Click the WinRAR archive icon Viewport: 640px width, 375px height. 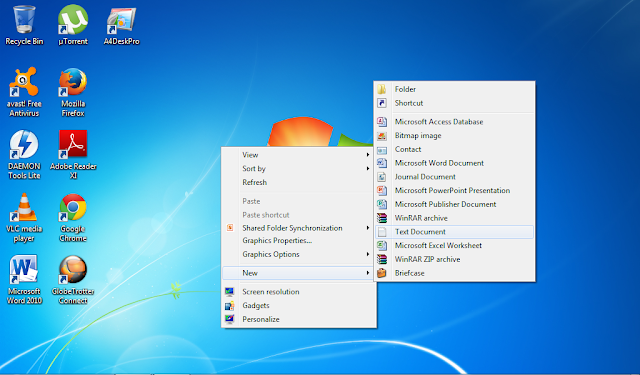(x=382, y=218)
